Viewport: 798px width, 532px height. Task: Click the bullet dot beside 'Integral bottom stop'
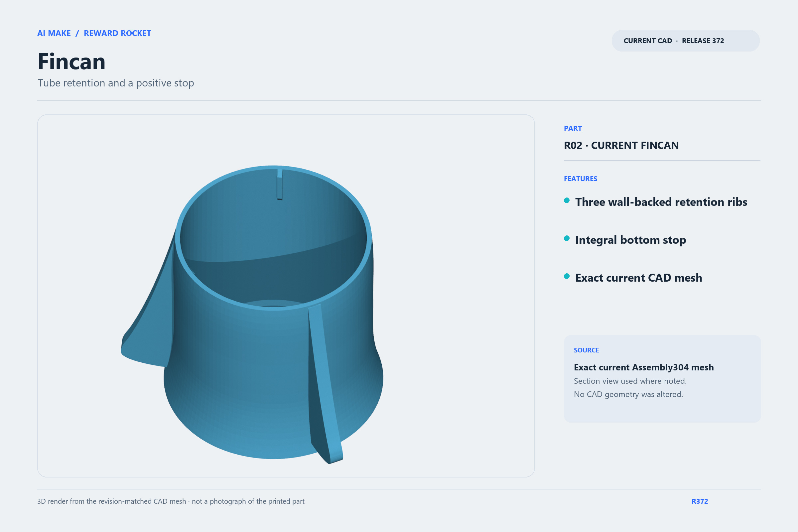click(x=567, y=238)
